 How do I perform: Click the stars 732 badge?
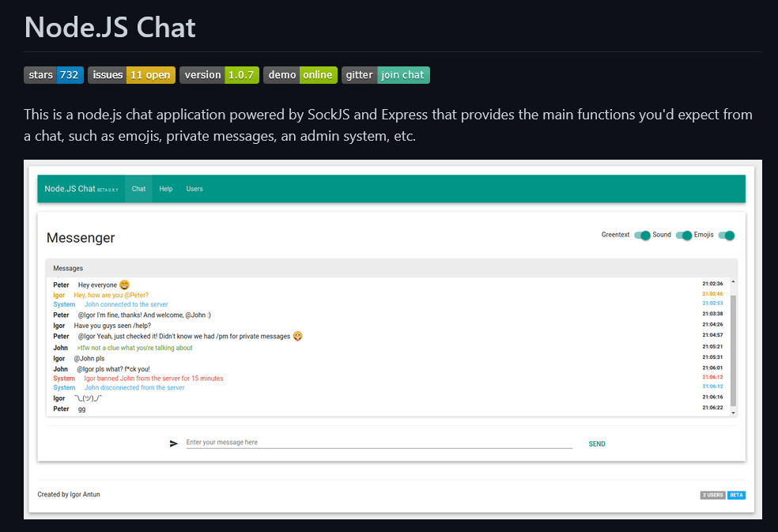click(53, 75)
